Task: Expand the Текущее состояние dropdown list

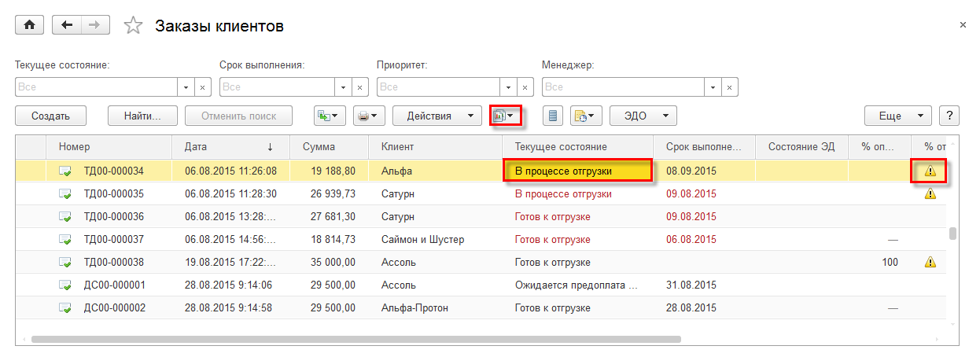Action: pyautogui.click(x=186, y=86)
